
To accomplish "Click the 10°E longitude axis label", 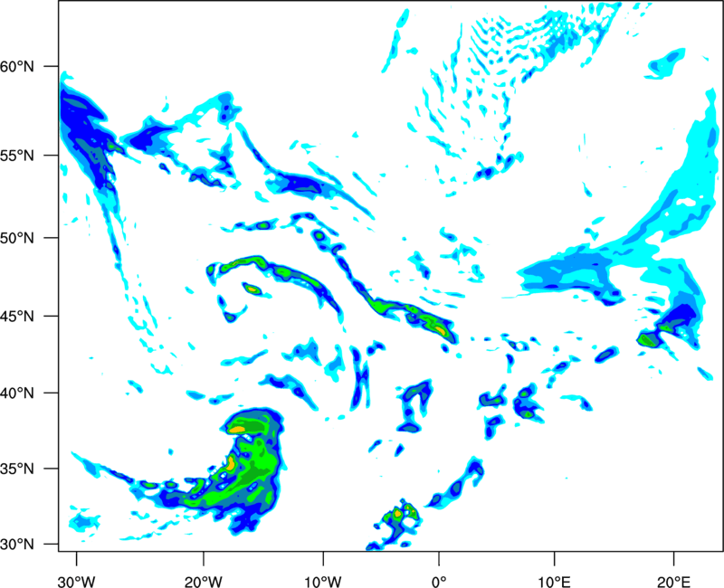I will pyautogui.click(x=554, y=582).
